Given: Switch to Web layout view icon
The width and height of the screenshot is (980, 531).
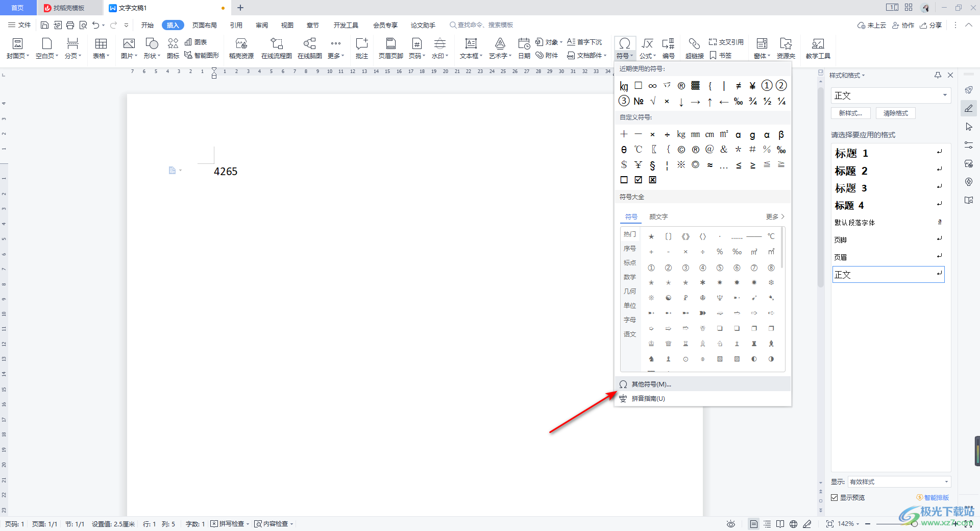Looking at the screenshot, I should coord(793,524).
